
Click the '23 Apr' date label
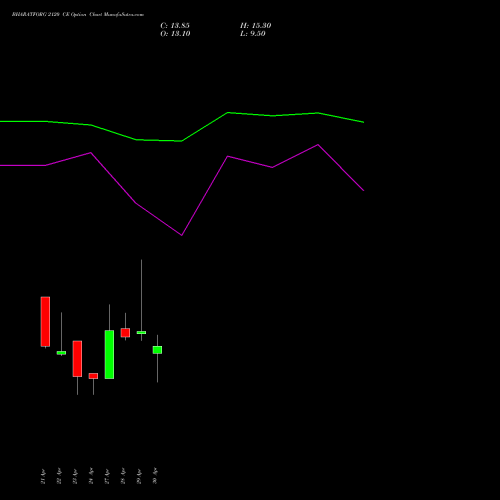pos(75,476)
